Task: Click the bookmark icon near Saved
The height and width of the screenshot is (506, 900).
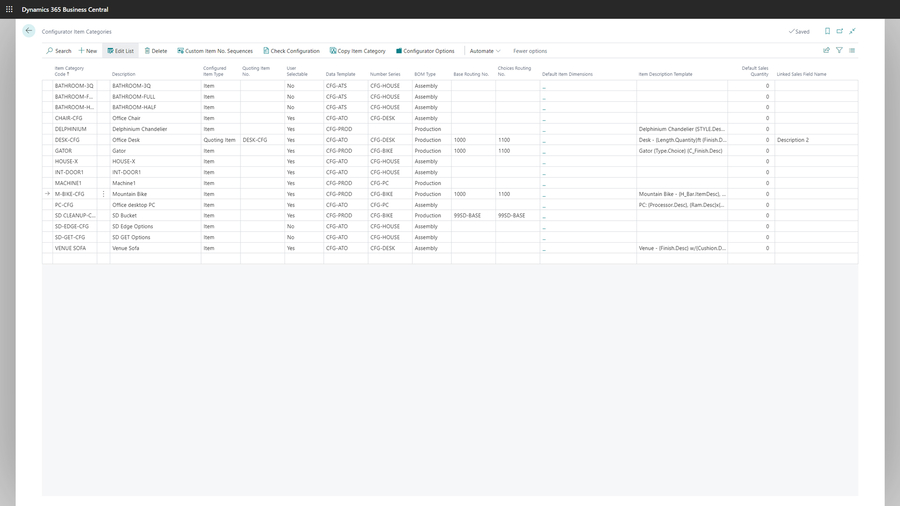Action: coord(827,31)
